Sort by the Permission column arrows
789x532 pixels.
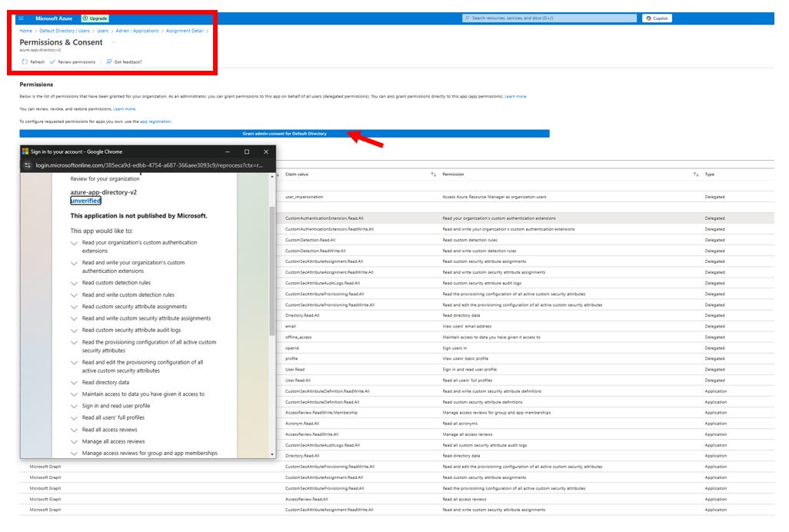[696, 175]
